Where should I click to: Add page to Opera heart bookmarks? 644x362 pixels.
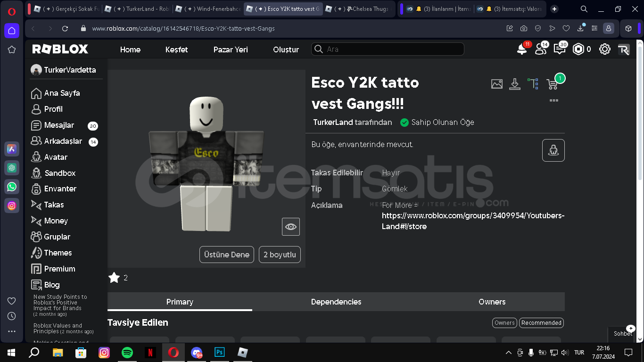point(566,28)
